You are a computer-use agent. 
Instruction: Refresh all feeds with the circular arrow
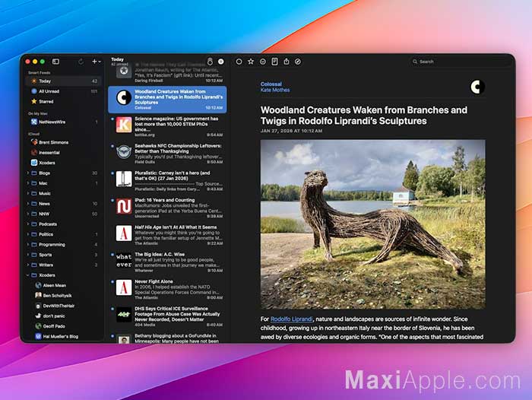tap(81, 62)
